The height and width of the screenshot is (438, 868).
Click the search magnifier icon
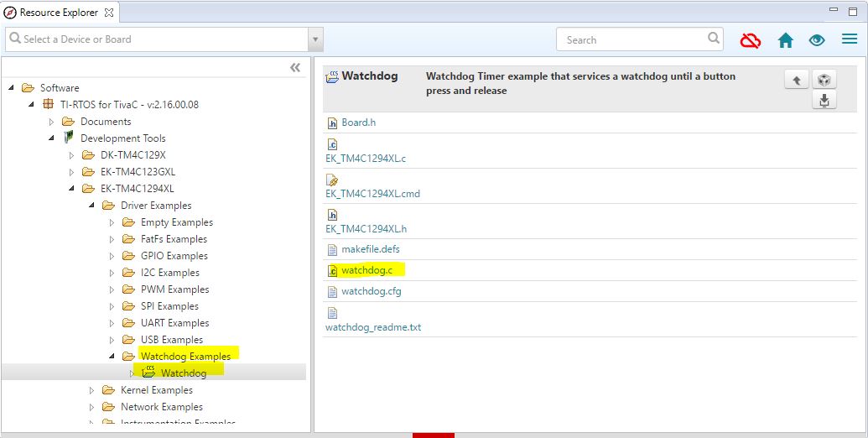coord(714,39)
